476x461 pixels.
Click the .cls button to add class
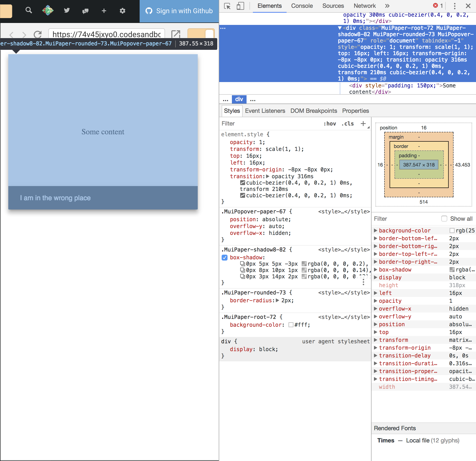(347, 124)
